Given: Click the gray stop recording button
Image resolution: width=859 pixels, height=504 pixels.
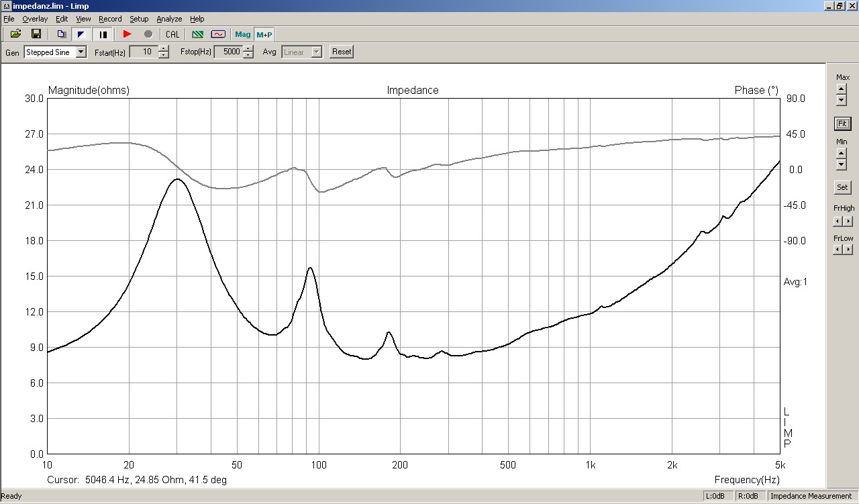Looking at the screenshot, I should [x=148, y=34].
